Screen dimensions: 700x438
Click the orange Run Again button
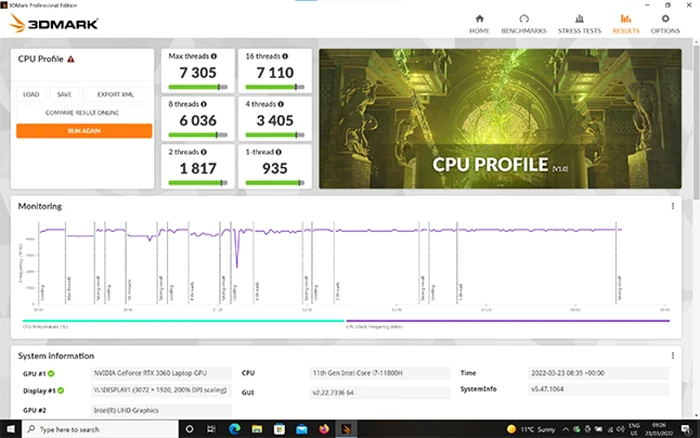[84, 131]
